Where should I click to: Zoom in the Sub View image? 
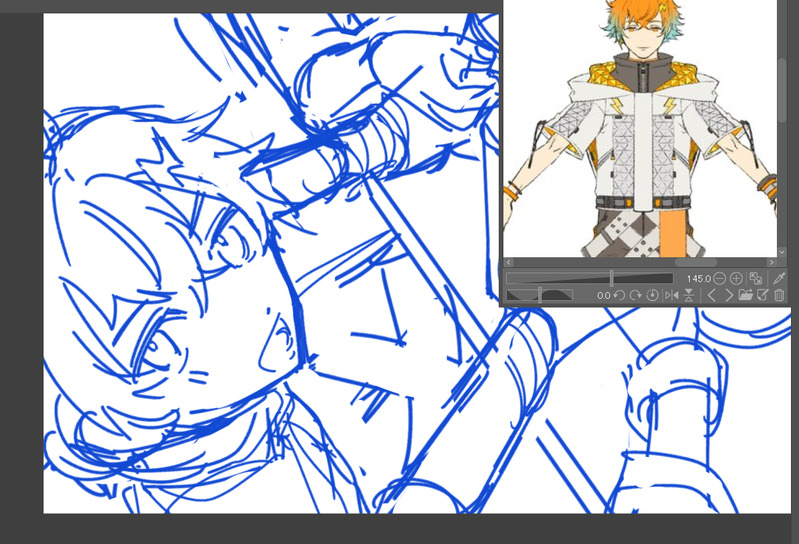click(736, 279)
